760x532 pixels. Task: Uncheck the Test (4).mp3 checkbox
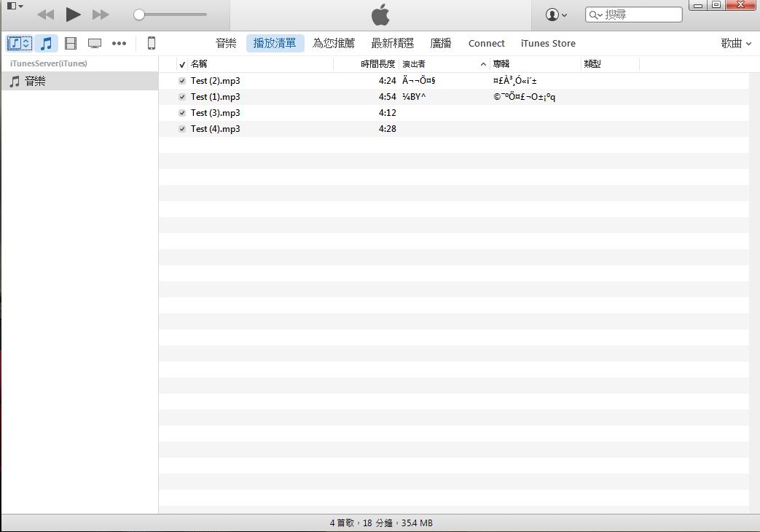pyautogui.click(x=182, y=129)
